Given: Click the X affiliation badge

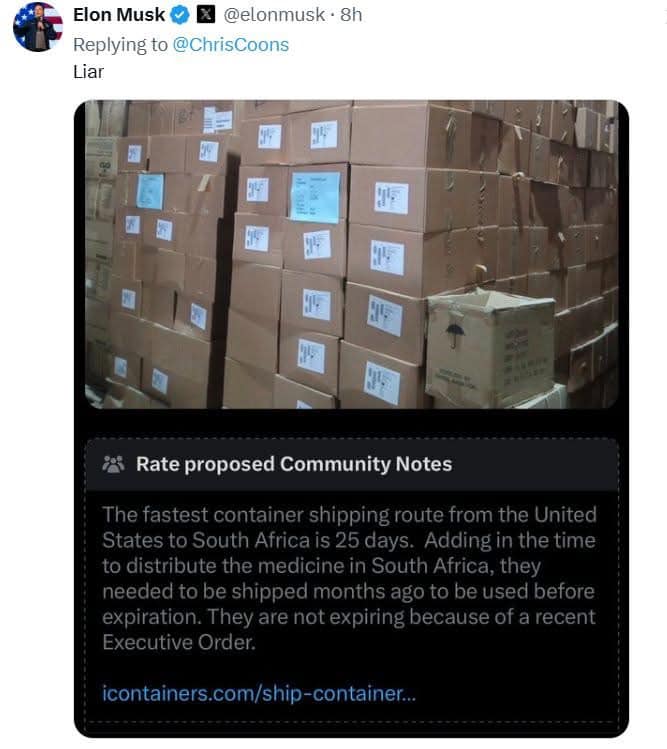Looking at the screenshot, I should [207, 15].
